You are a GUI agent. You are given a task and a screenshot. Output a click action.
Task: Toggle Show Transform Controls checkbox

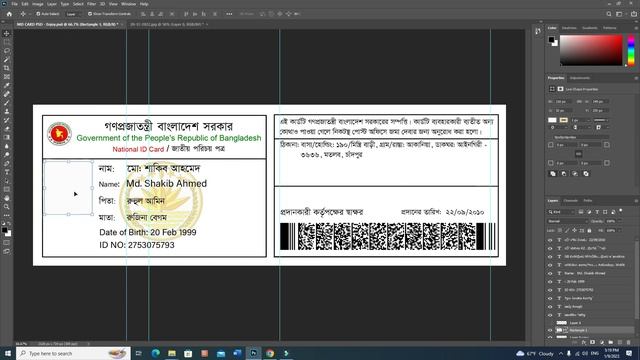[x=90, y=14]
